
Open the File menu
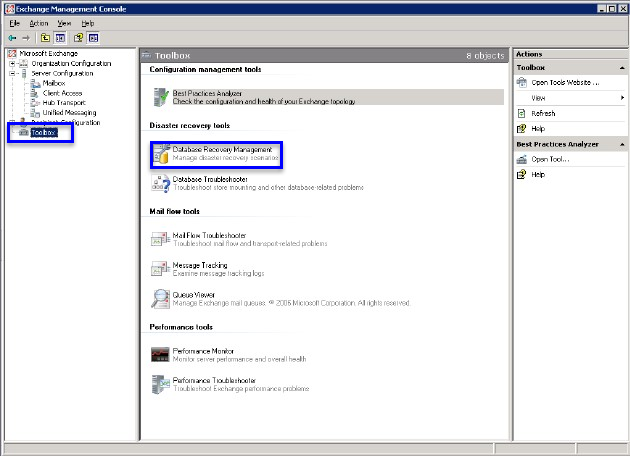click(14, 23)
